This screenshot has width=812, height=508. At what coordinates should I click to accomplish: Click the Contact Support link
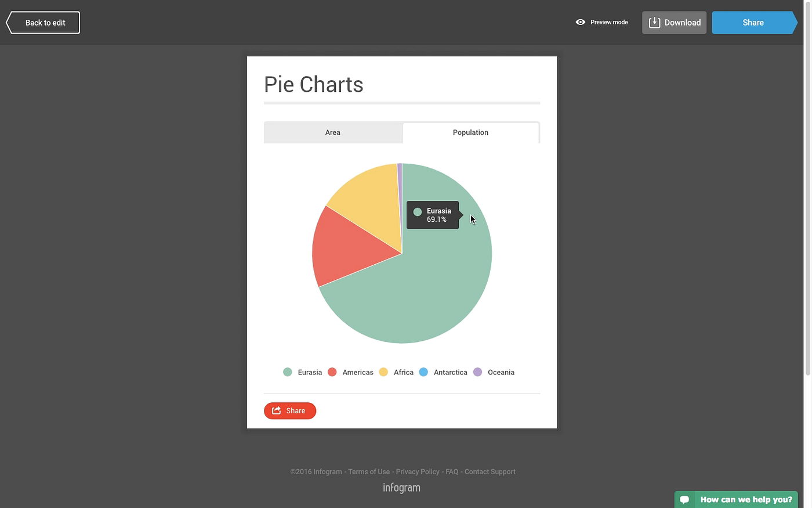[x=490, y=471]
